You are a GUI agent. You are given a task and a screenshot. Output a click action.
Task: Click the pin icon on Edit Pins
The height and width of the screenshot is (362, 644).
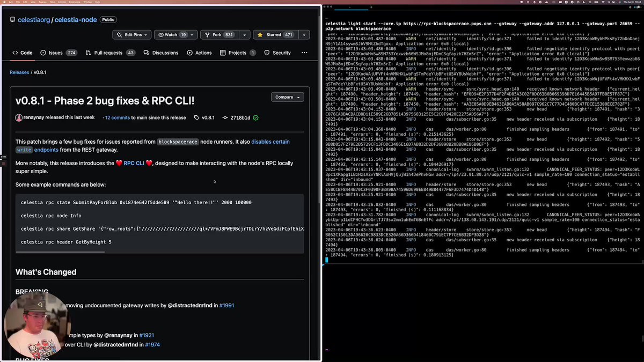coord(119,34)
